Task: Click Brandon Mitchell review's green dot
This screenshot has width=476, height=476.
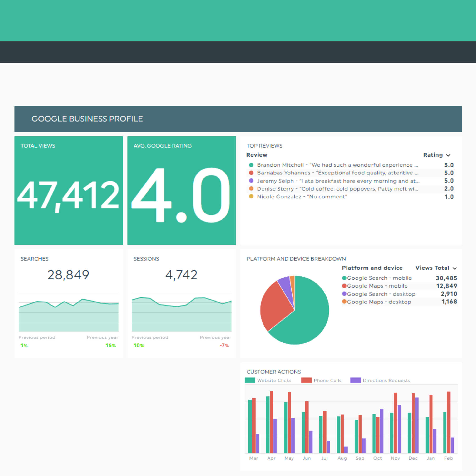Action: (251, 165)
